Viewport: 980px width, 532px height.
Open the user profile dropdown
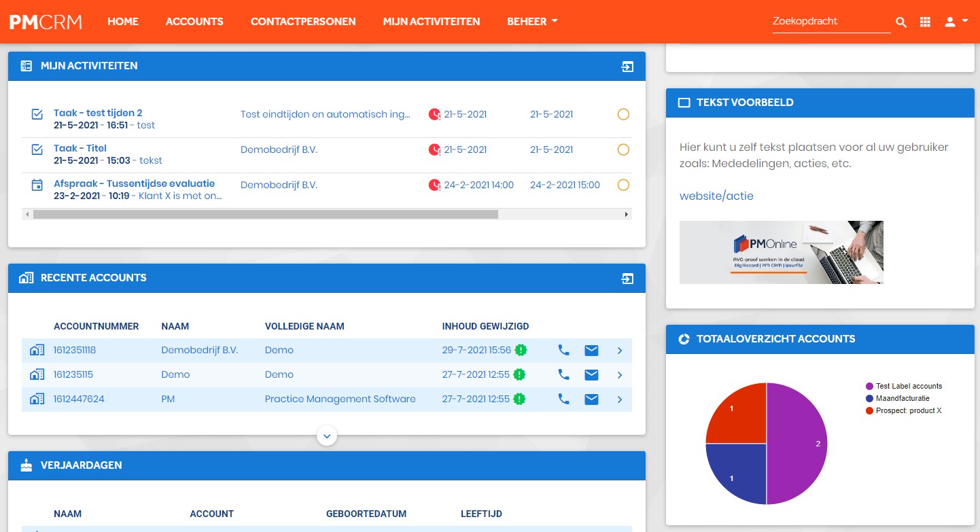tap(956, 22)
